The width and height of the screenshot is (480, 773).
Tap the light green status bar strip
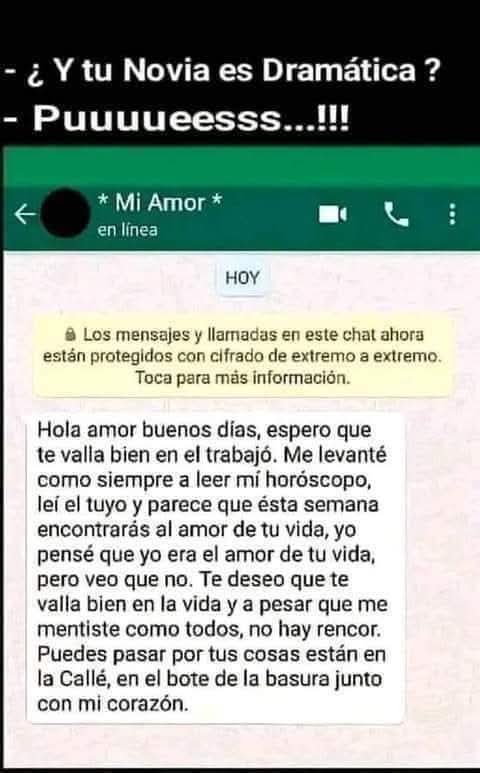point(241,165)
